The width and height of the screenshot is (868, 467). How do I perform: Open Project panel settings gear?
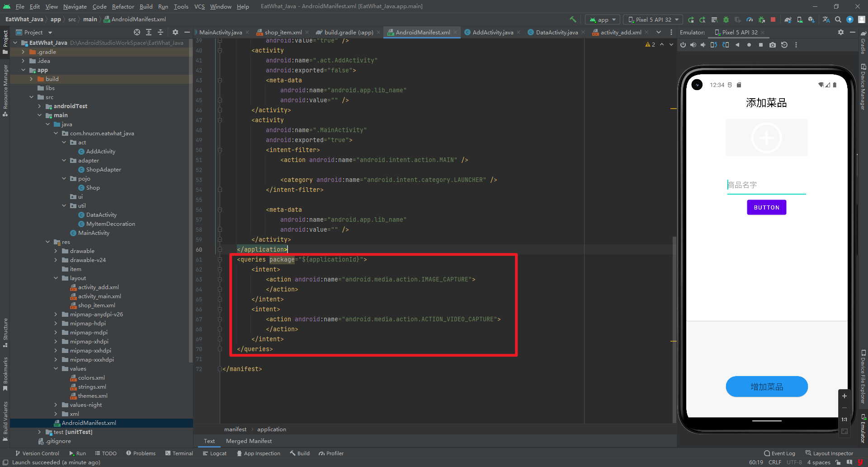(x=175, y=32)
